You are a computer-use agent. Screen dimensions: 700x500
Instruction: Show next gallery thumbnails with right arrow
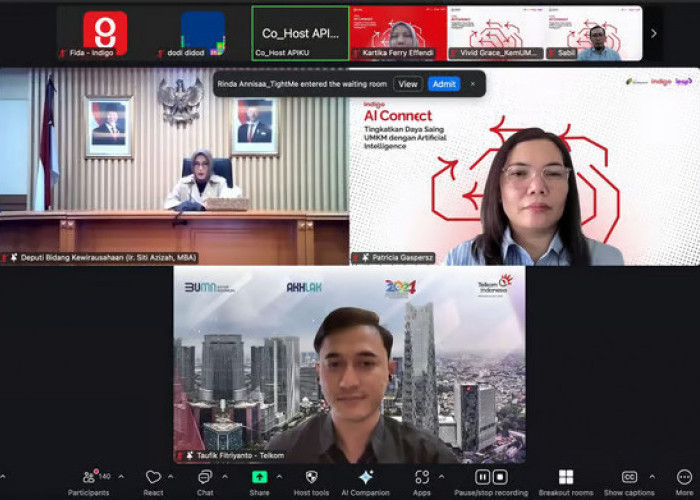654,33
